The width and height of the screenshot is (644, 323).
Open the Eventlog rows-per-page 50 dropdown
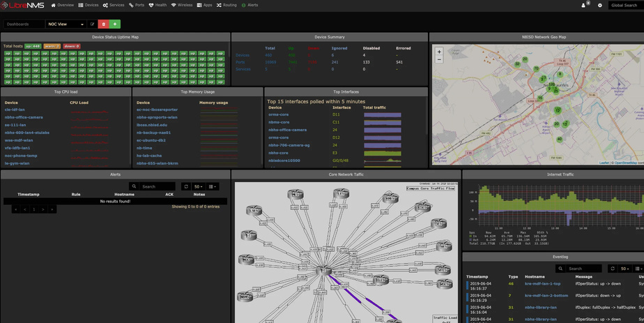(x=625, y=269)
